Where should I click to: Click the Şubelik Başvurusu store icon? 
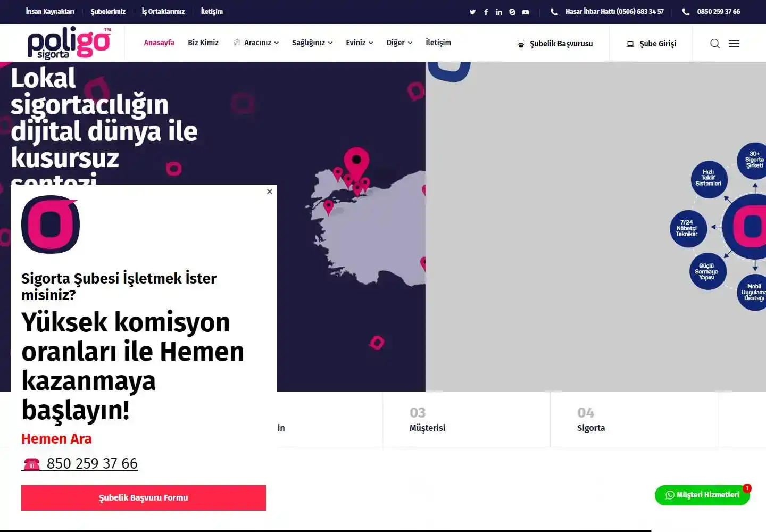(521, 44)
